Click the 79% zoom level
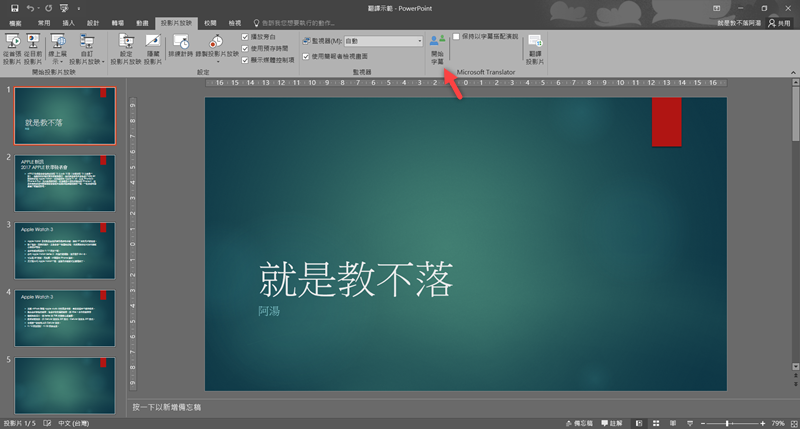 coord(778,423)
